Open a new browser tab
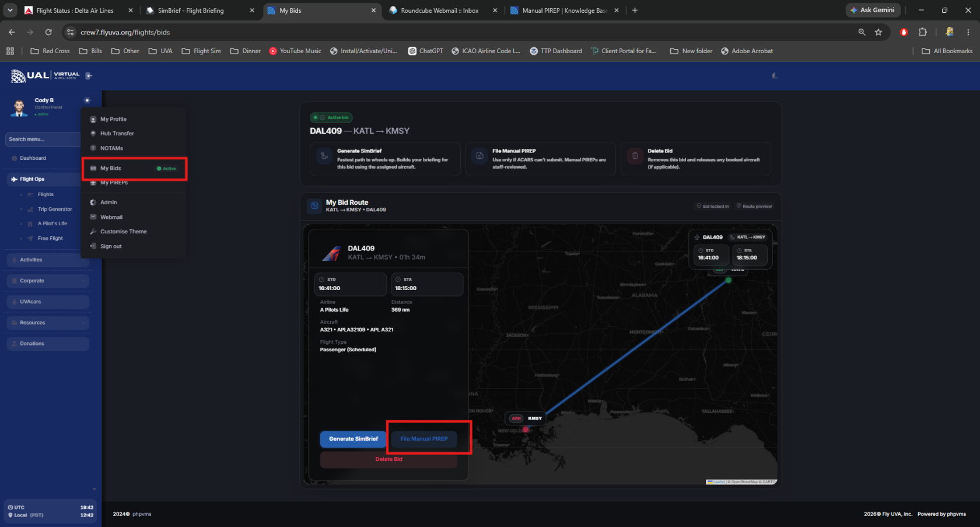This screenshot has height=527, width=980. 635,11
